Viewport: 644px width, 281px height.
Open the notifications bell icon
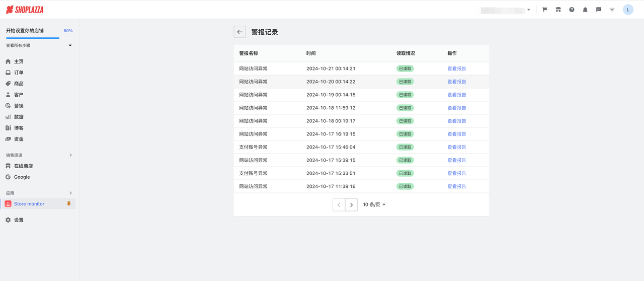coord(585,10)
